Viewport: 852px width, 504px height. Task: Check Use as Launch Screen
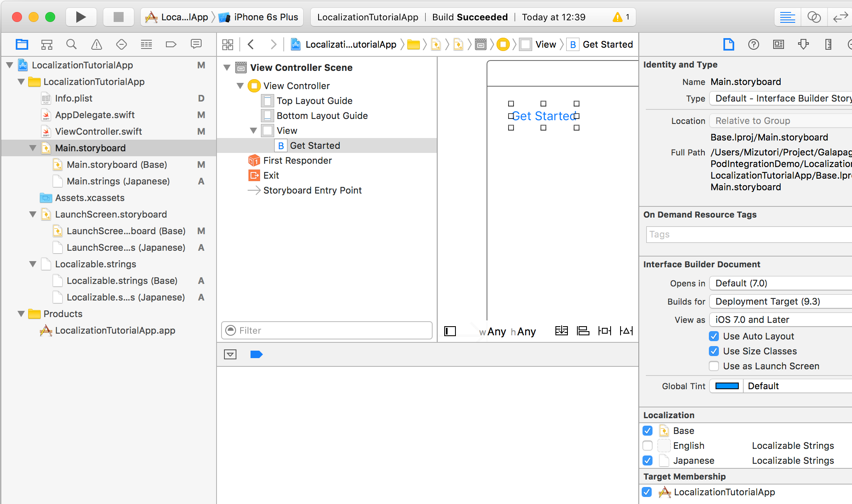[713, 366]
